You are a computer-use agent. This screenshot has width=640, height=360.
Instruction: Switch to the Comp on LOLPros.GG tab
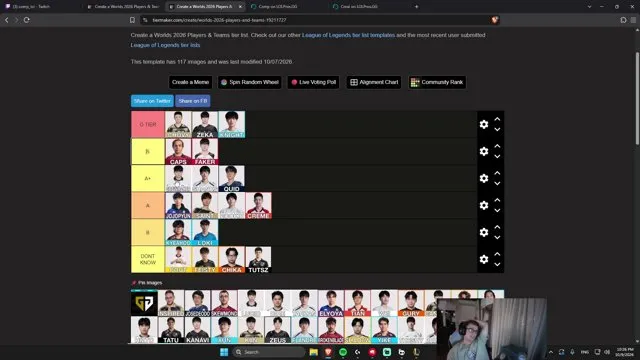pos(286,7)
